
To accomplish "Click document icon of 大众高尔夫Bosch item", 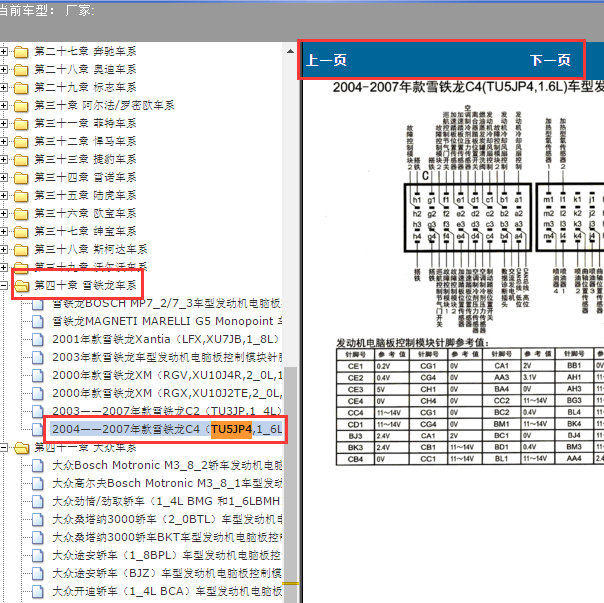I will [38, 483].
